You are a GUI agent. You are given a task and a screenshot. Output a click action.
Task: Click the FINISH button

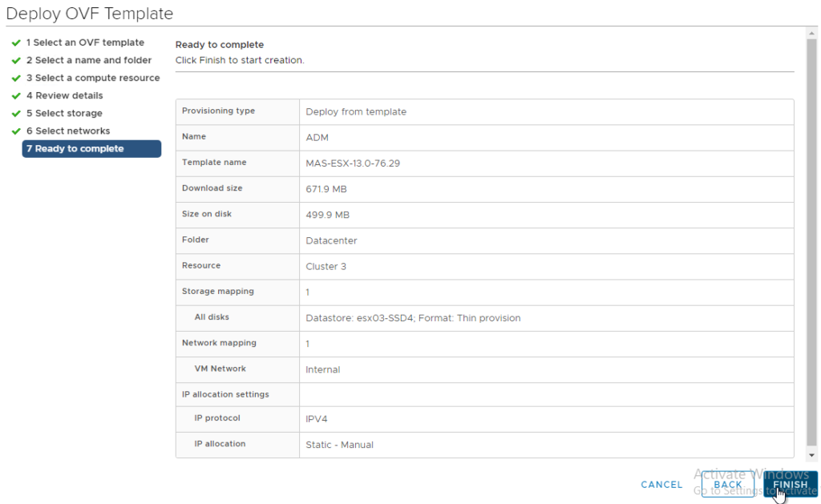[x=791, y=484]
